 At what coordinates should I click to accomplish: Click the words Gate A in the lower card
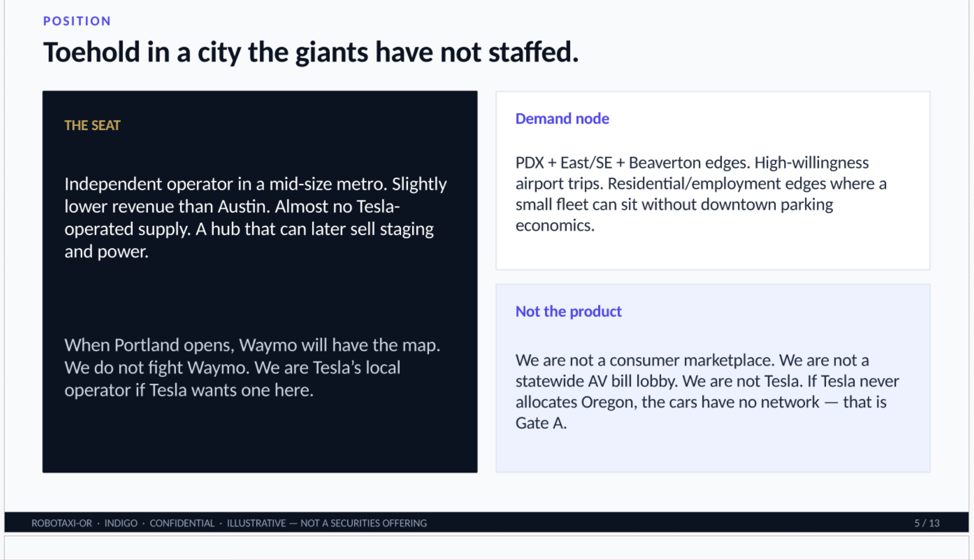541,423
